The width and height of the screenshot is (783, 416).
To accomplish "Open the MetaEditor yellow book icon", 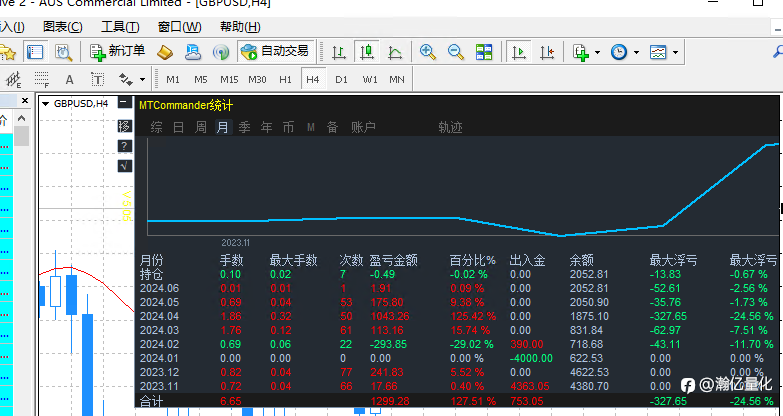I will pyautogui.click(x=165, y=51).
